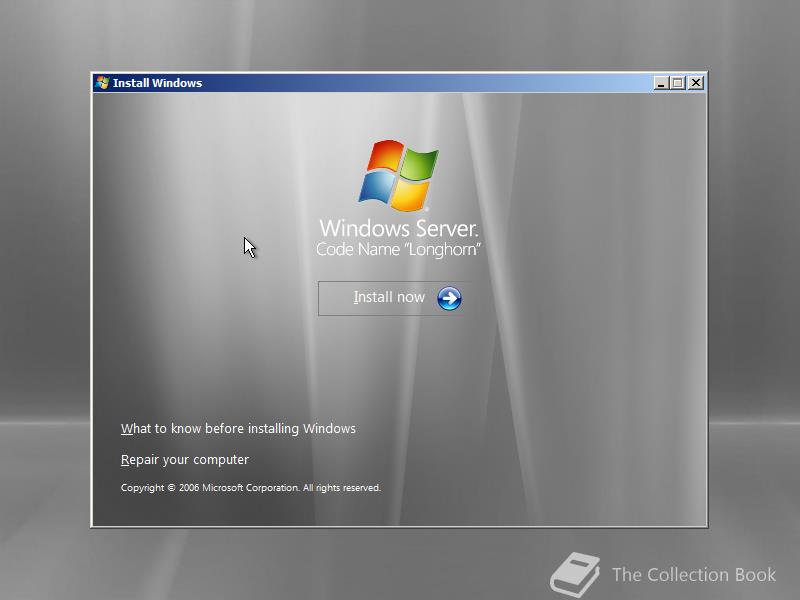Click the Code Name "Longhorn" text

click(x=398, y=249)
